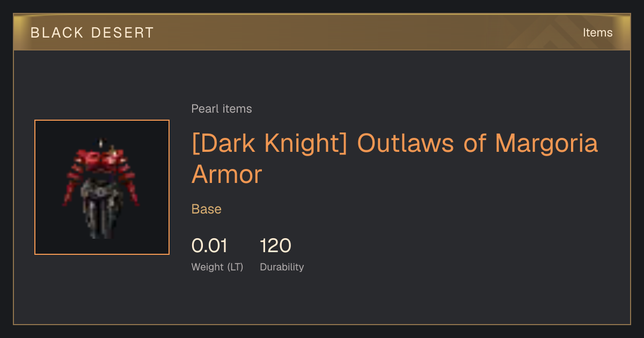Click the dark leg portion of armor icon
644x338 pixels.
click(100, 219)
